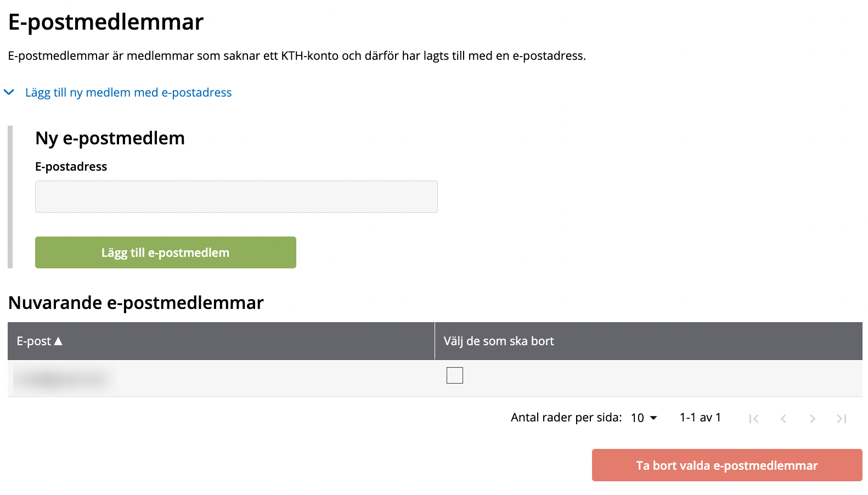The width and height of the screenshot is (868, 495).
Task: Click the "Lägg till ny medlem med e-postadress" link
Action: click(128, 92)
